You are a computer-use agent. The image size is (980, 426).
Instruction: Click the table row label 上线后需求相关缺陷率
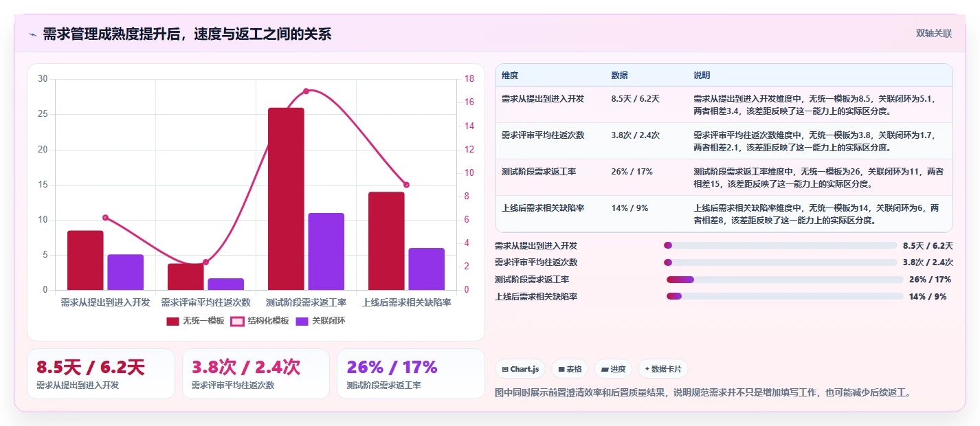[543, 208]
